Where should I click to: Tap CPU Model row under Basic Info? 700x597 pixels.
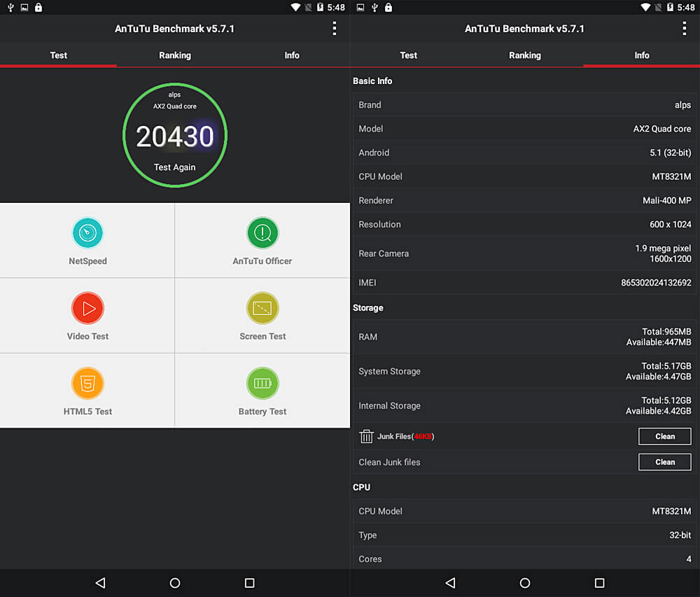(525, 176)
